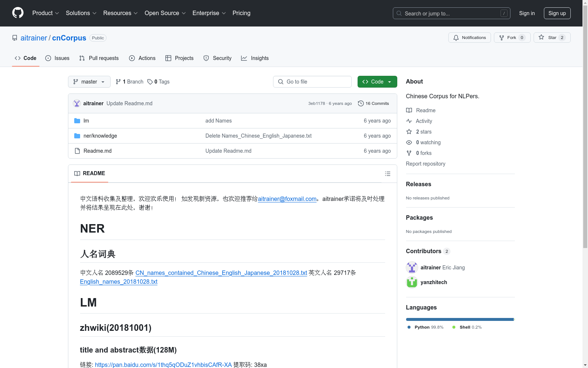The height and width of the screenshot is (368, 588).
Task: Click the Sign up button
Action: click(557, 13)
